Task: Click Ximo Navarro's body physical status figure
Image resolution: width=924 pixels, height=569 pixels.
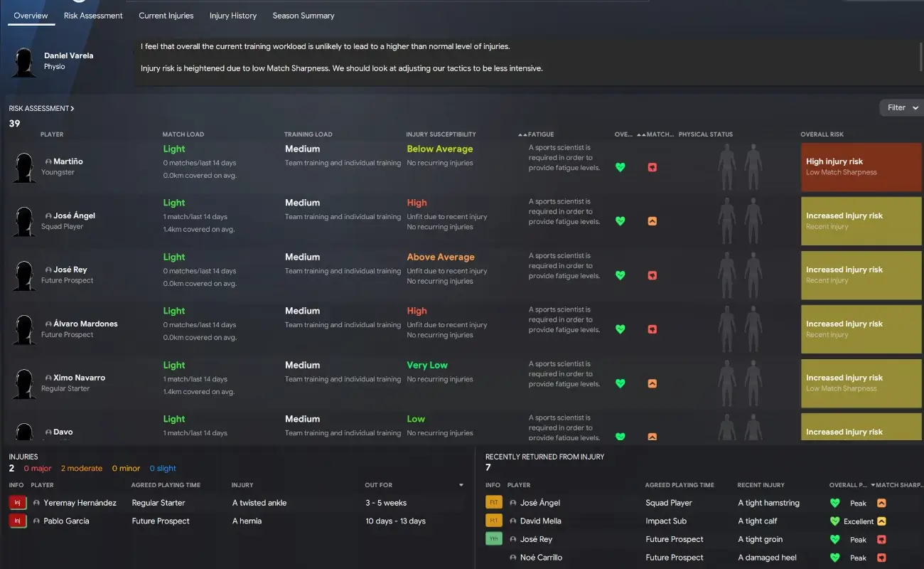Action: pyautogui.click(x=739, y=383)
